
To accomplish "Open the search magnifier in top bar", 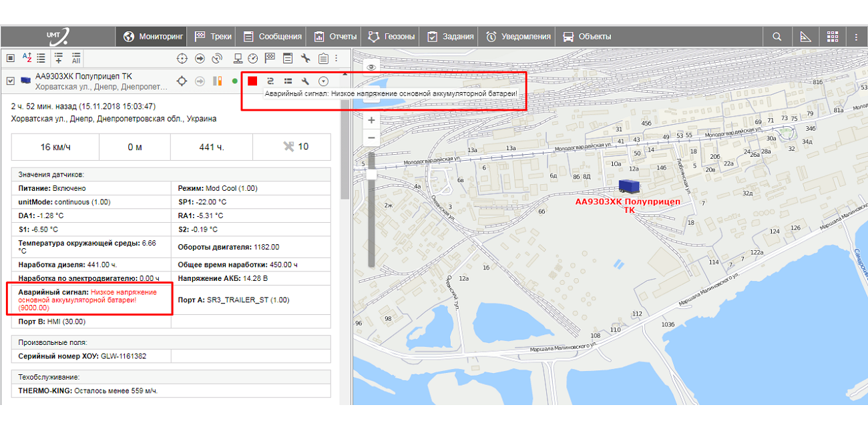I will [x=777, y=37].
